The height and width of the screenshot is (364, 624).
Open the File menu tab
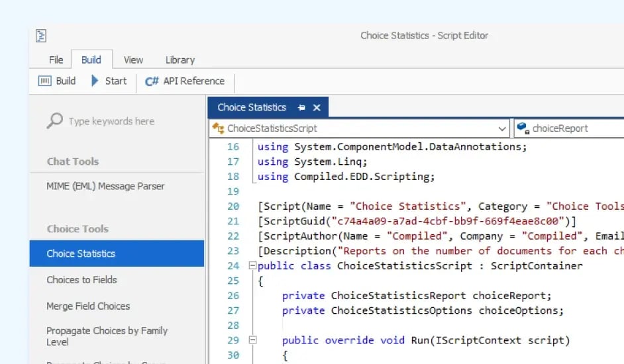click(x=56, y=60)
